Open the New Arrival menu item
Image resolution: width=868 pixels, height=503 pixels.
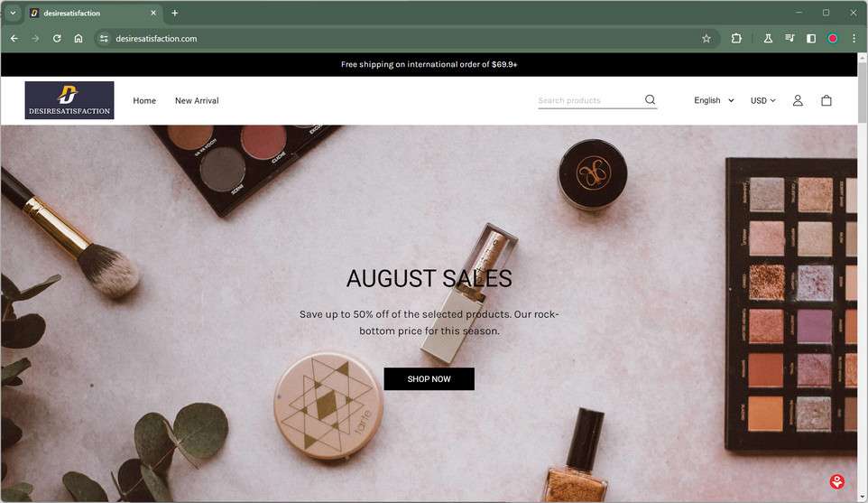point(197,100)
